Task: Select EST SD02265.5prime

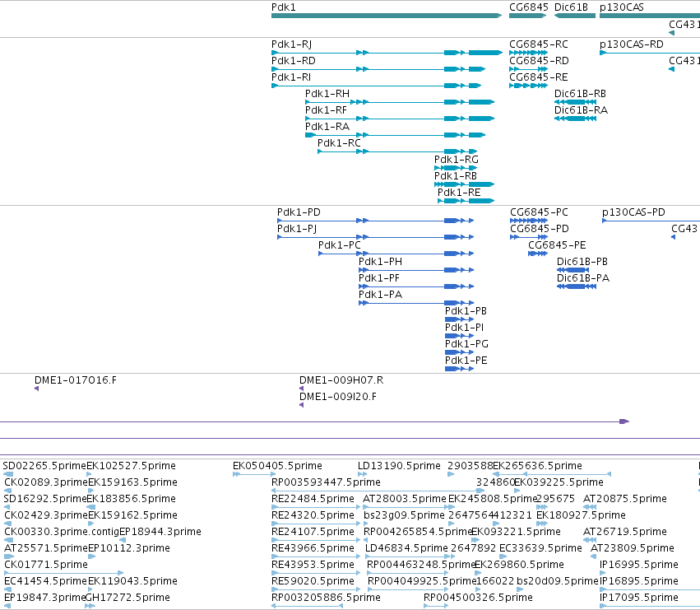Action: pyautogui.click(x=44, y=466)
